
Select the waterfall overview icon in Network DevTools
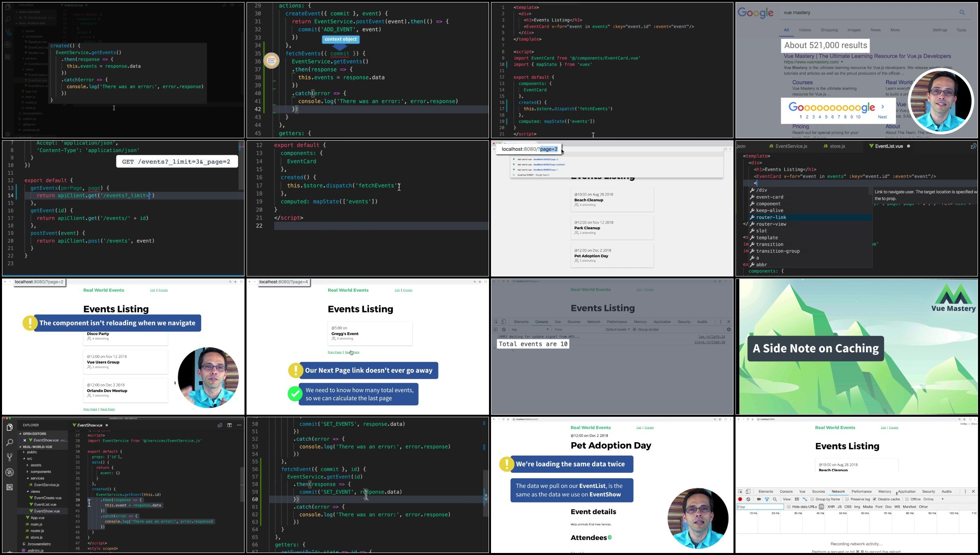click(805, 499)
